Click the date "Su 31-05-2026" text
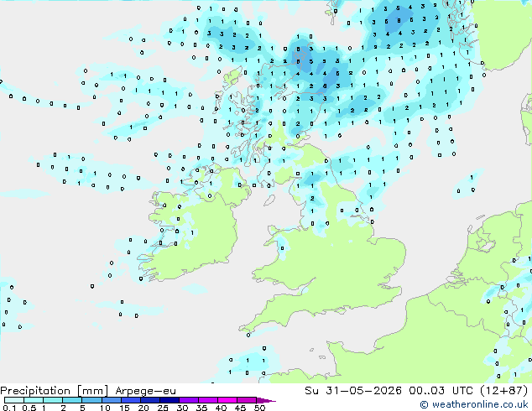 tap(353, 390)
